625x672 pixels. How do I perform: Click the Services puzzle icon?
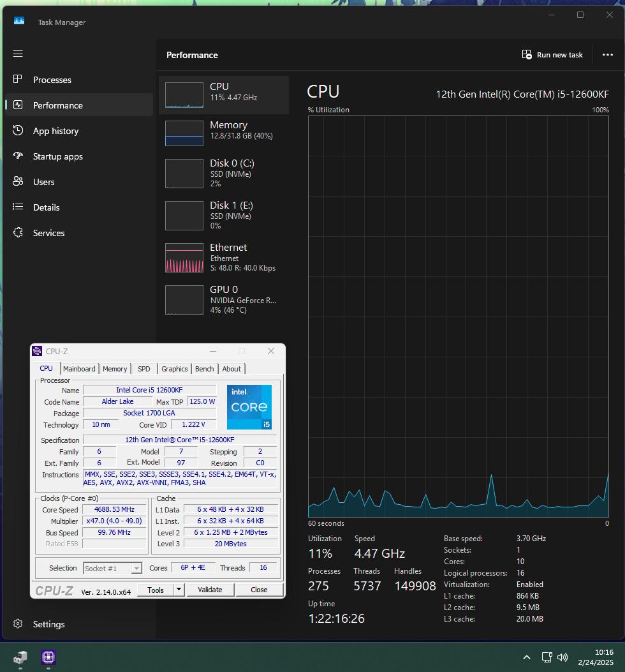pyautogui.click(x=18, y=233)
